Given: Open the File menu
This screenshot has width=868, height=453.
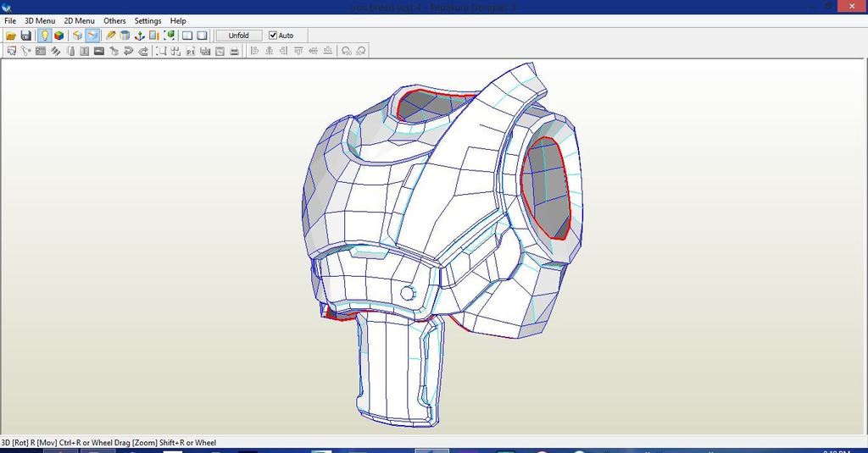Looking at the screenshot, I should tap(10, 20).
